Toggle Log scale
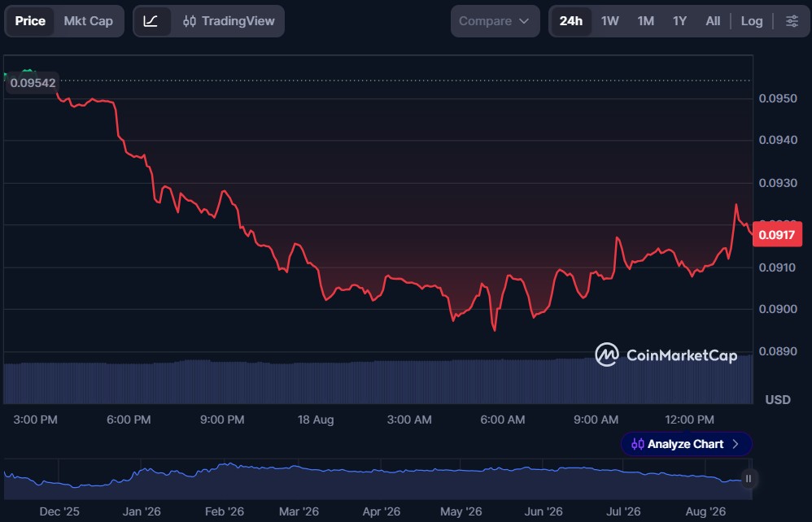 click(x=752, y=21)
